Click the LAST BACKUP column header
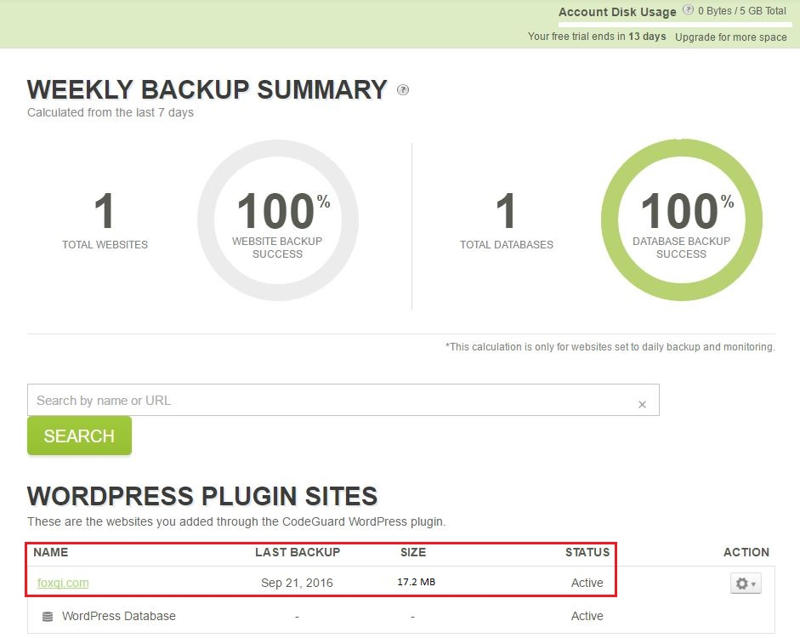The height and width of the screenshot is (638, 800). click(x=297, y=552)
